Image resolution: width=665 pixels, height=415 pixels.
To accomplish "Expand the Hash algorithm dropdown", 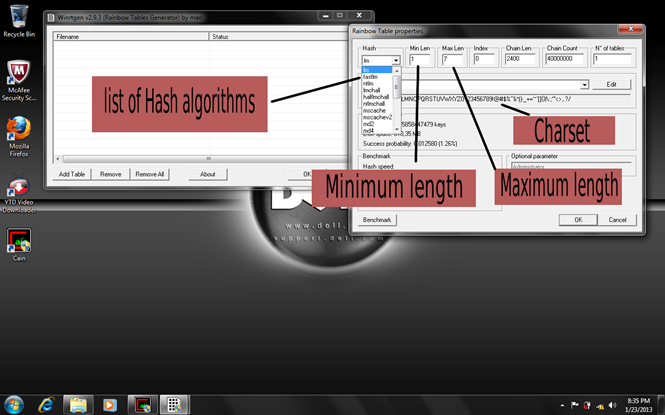I will [396, 60].
